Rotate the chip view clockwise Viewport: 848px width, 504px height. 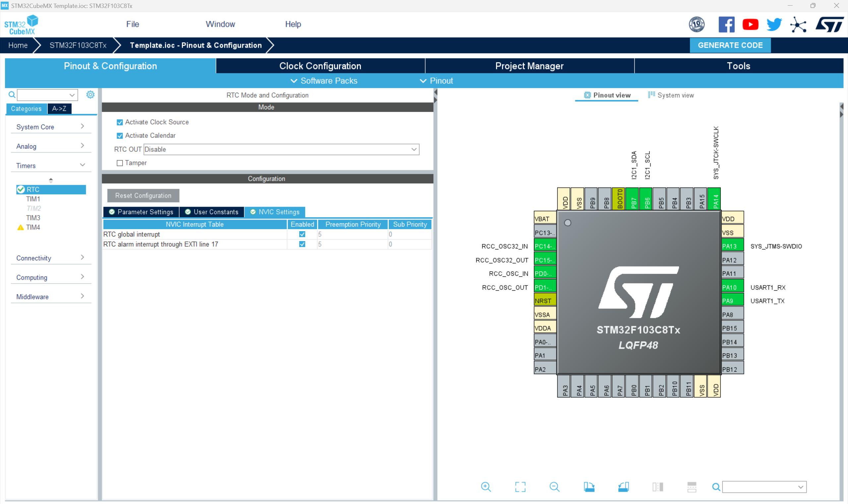coord(589,487)
